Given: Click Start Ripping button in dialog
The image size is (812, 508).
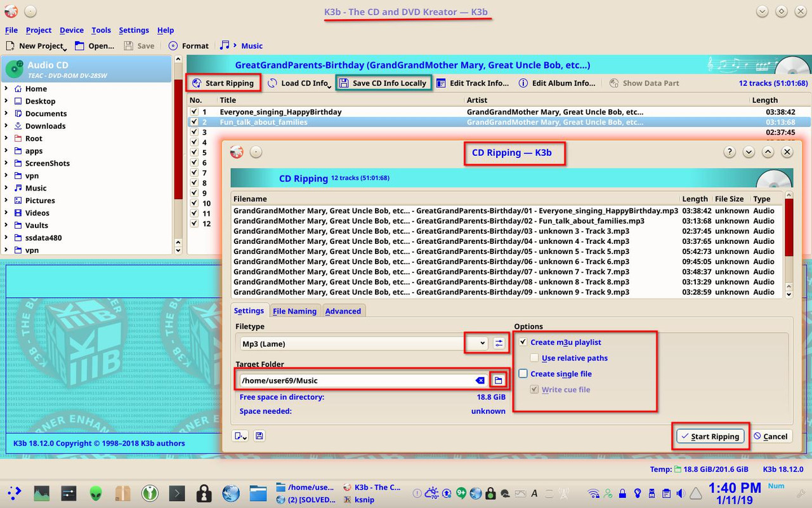Looking at the screenshot, I should 710,436.
